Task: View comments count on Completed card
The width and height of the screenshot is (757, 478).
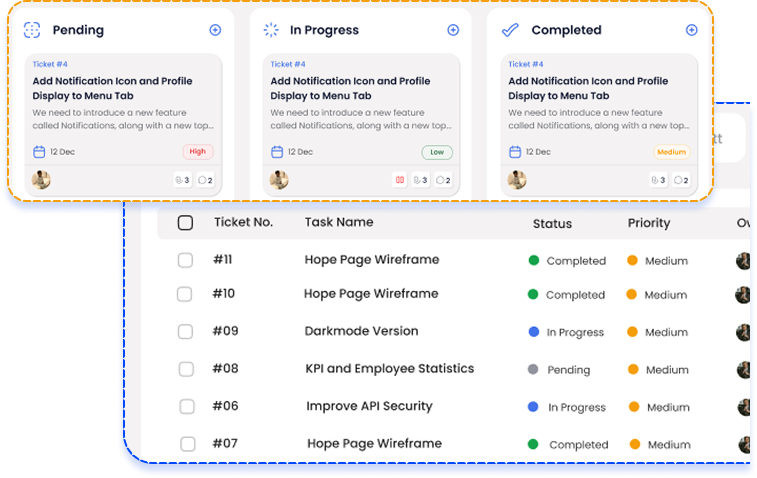Action: (681, 180)
